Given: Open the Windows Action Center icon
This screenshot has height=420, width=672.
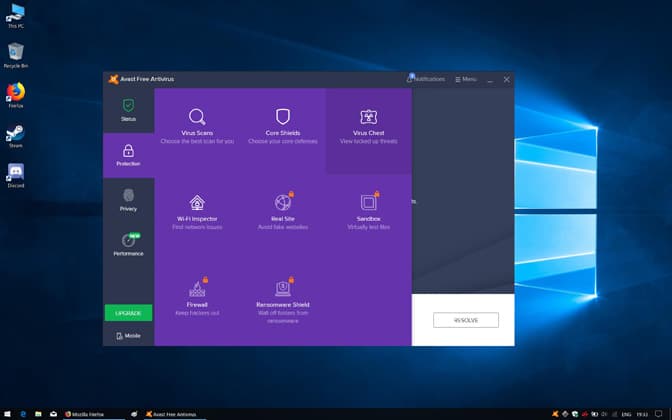Looking at the screenshot, I should (x=659, y=414).
